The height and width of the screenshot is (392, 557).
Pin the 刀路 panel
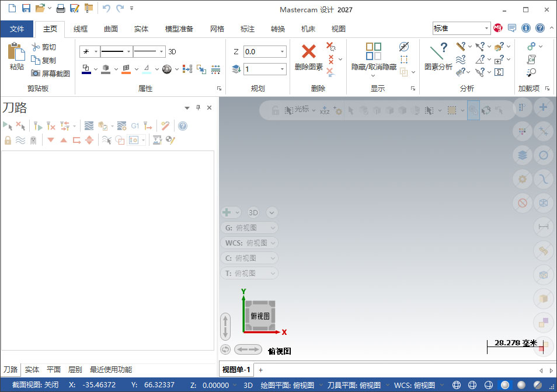click(198, 107)
